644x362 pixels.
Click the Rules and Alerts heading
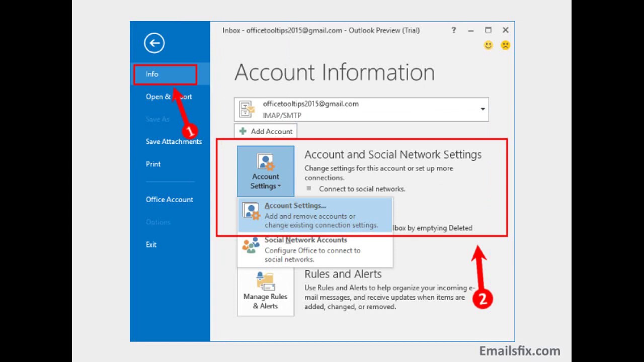click(343, 274)
